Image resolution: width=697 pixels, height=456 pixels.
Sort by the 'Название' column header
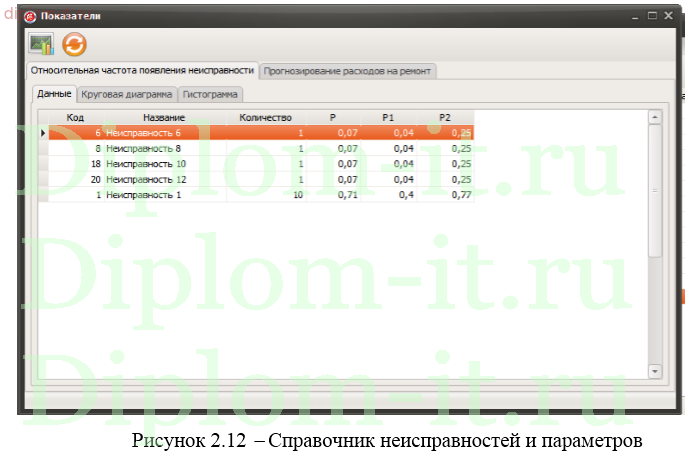click(x=164, y=117)
